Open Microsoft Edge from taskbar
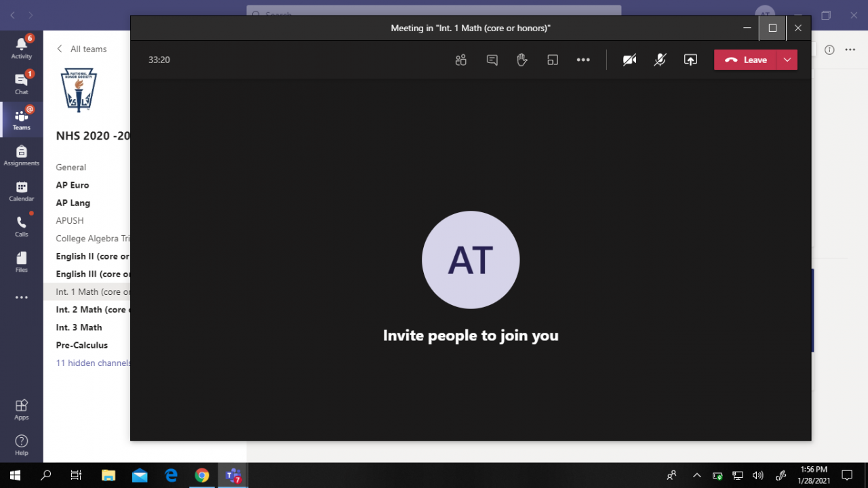The width and height of the screenshot is (868, 488). pos(171,475)
